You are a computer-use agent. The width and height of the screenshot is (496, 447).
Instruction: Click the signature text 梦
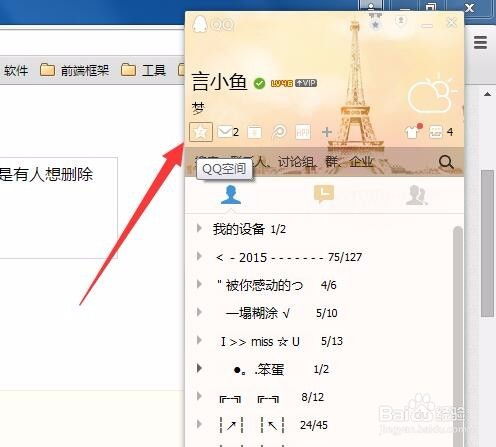[198, 108]
